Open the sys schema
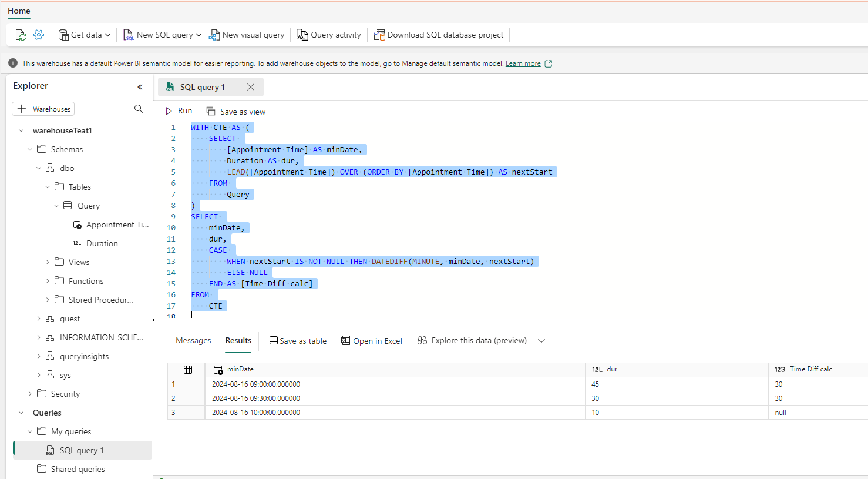Viewport: 868px width, 479px height. click(65, 375)
